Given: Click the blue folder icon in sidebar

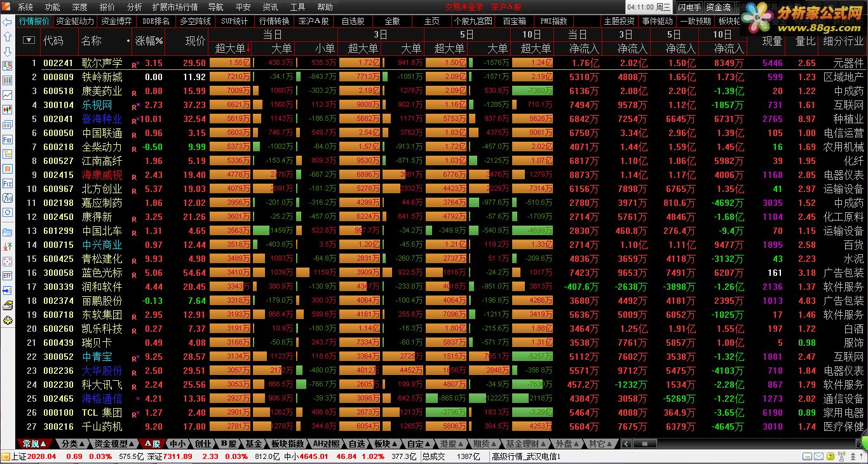Looking at the screenshot, I should (x=8, y=231).
